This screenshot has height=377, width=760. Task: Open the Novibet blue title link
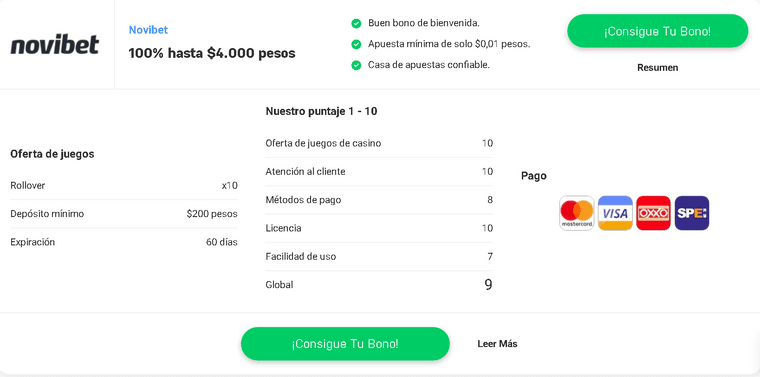point(148,30)
